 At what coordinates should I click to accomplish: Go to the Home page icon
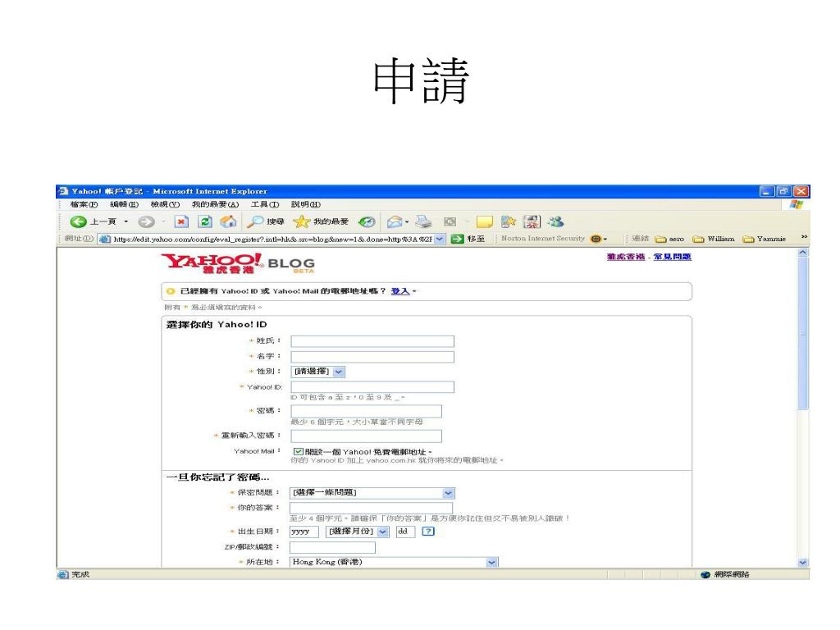228,221
